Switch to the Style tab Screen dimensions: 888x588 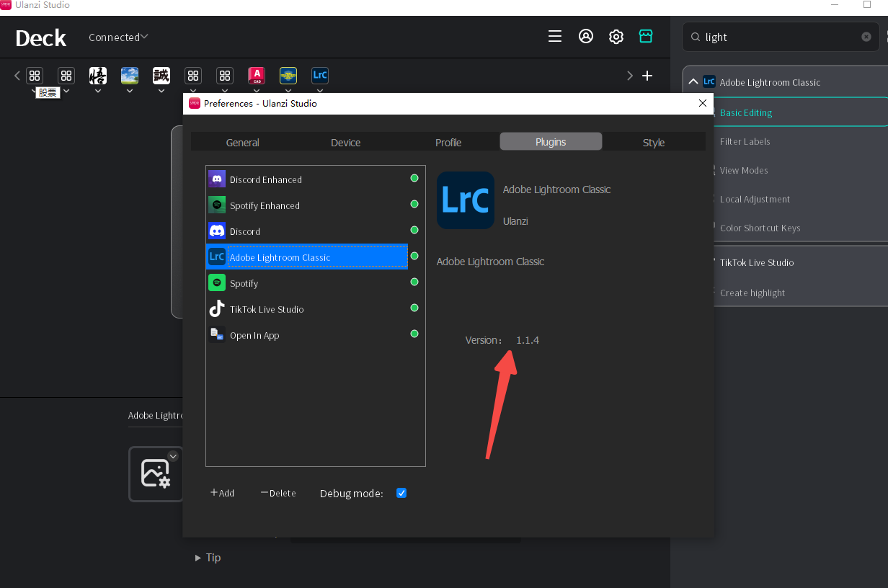click(x=654, y=142)
